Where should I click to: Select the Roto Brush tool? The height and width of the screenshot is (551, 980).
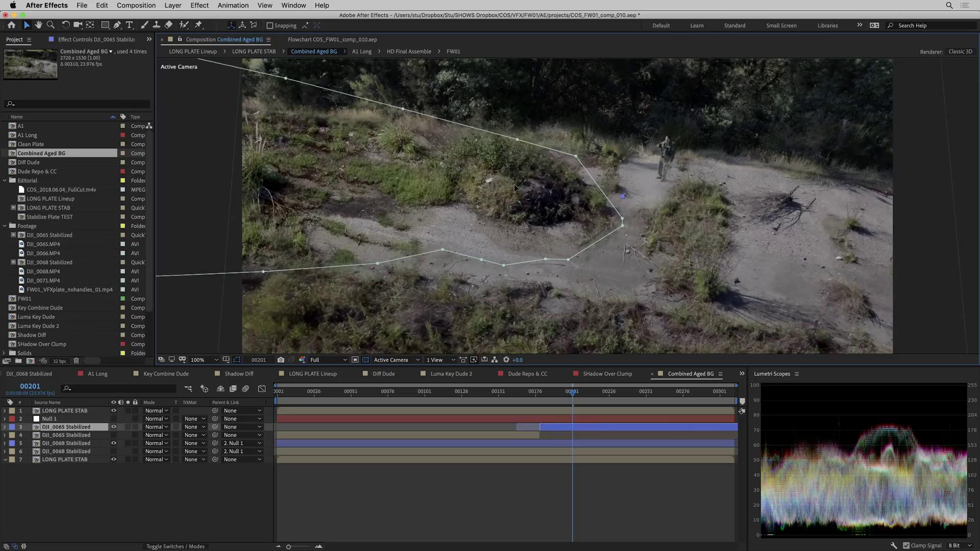tap(184, 25)
